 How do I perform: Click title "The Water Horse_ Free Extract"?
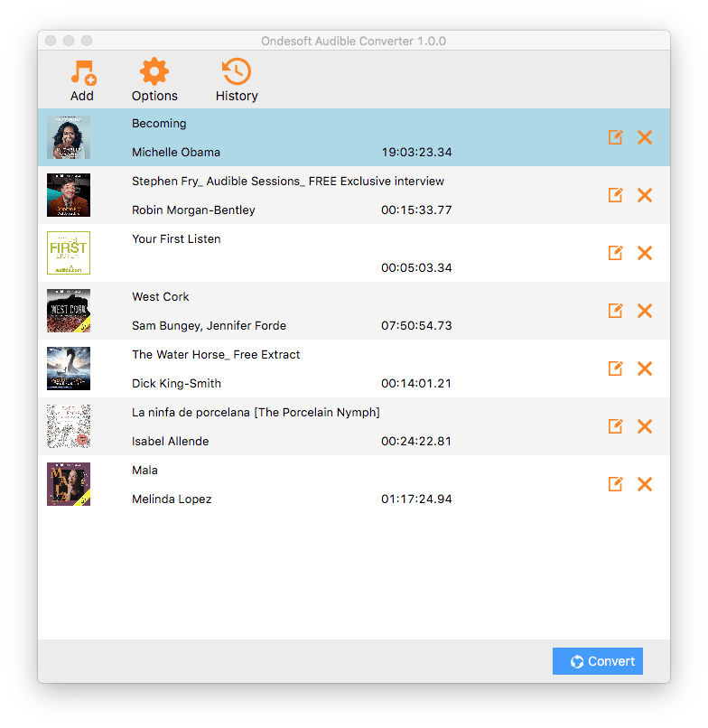coord(216,355)
